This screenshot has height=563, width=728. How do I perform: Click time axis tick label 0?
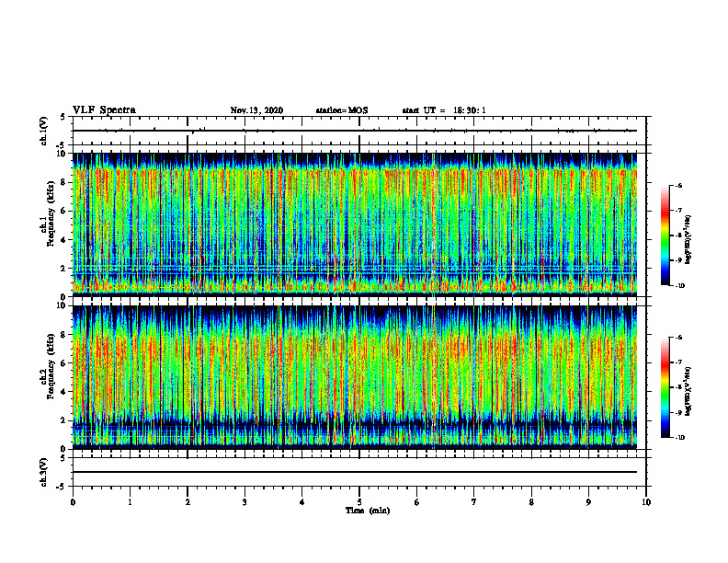click(x=73, y=502)
